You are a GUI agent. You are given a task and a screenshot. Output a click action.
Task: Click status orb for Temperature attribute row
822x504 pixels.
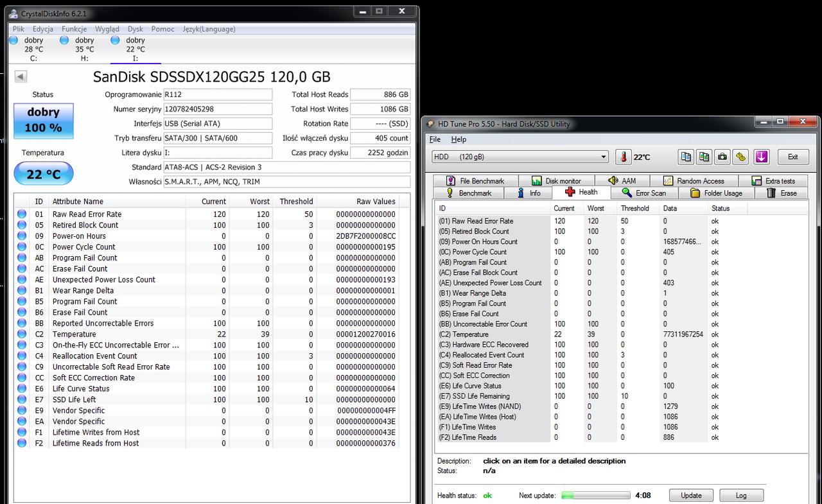pos(22,335)
